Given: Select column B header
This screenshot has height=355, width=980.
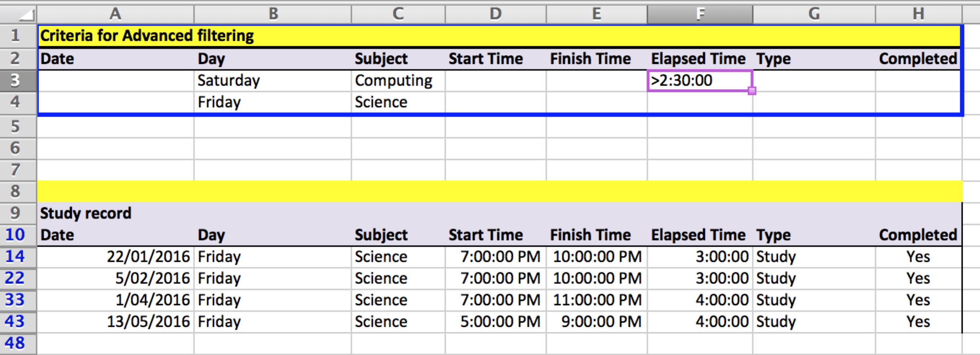Looking at the screenshot, I should pyautogui.click(x=273, y=14).
